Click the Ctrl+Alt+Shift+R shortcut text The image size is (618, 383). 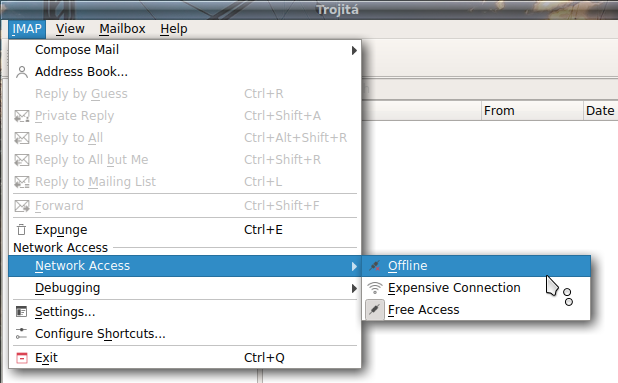point(296,138)
